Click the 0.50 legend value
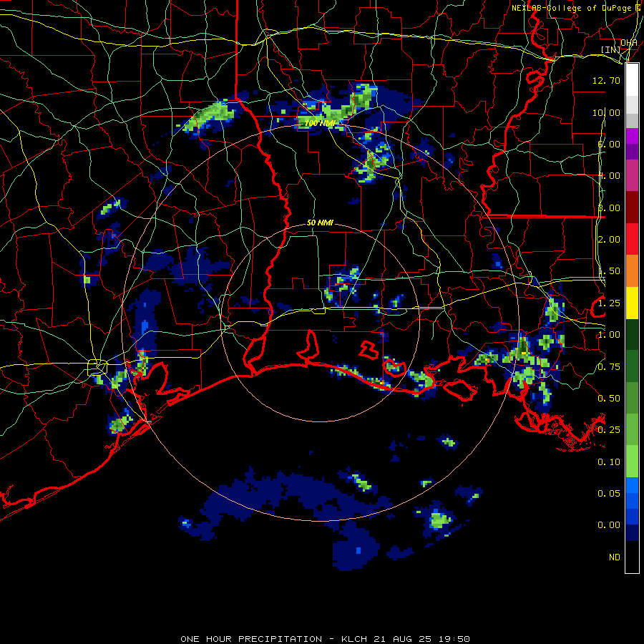This screenshot has height=644, width=644. pyautogui.click(x=609, y=399)
